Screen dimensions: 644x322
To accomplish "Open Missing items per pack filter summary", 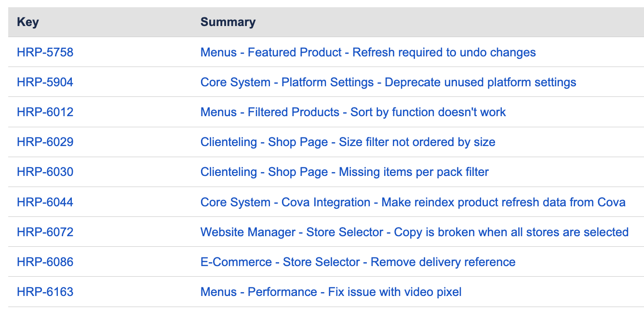I will tap(344, 172).
